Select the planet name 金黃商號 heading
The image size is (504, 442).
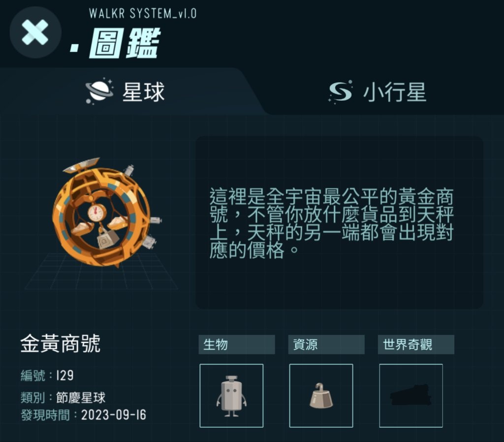click(61, 344)
